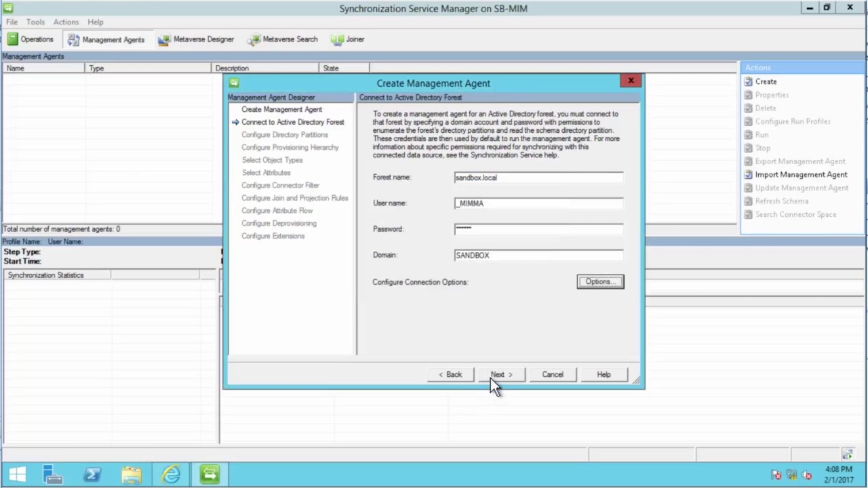Select Connect to Active Directory Forest step
The image size is (868, 488).
[x=293, y=122]
